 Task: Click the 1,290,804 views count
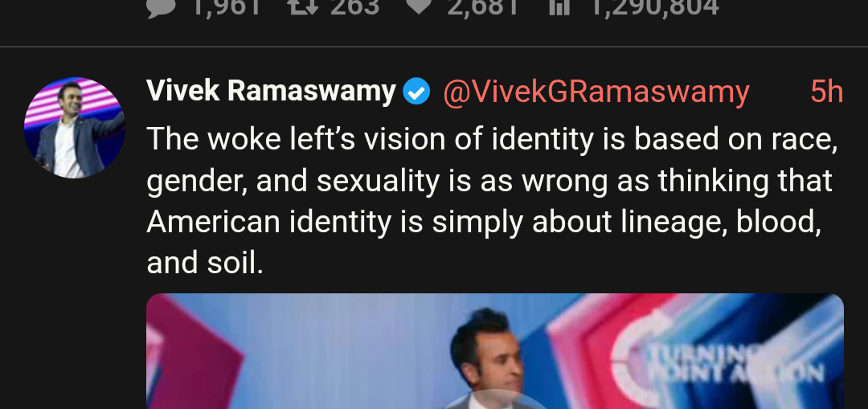(x=656, y=7)
